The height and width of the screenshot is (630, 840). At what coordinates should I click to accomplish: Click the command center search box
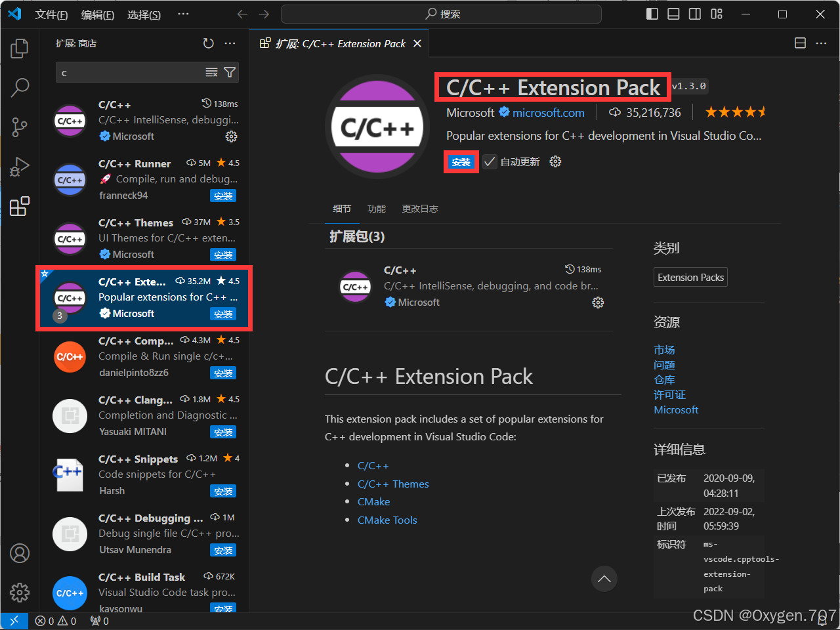(441, 14)
